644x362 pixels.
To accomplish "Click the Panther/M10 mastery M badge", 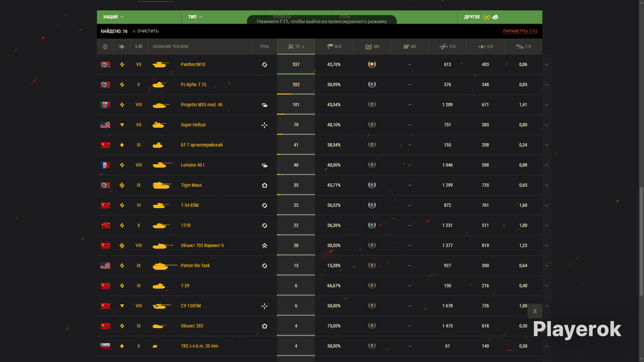I will coord(372,64).
